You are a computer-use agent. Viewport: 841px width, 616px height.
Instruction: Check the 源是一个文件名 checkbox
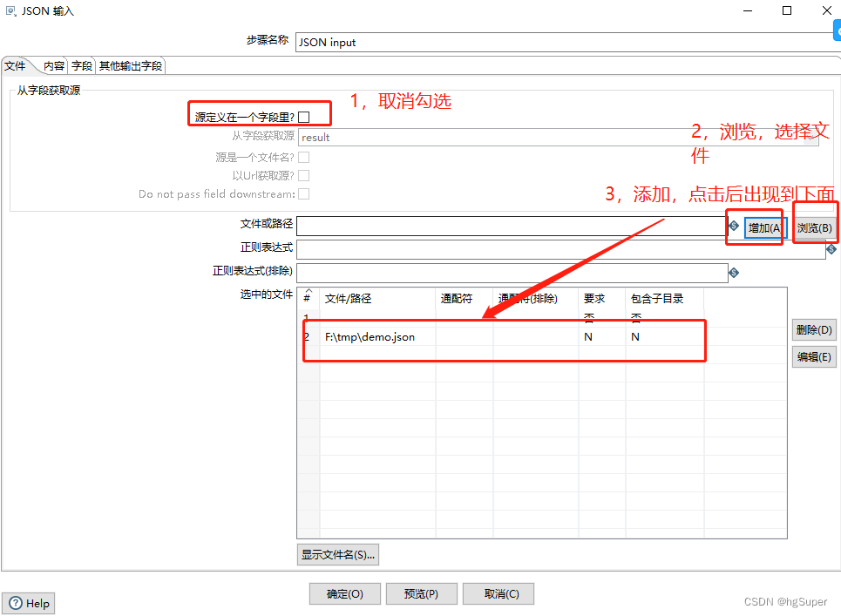click(x=302, y=156)
